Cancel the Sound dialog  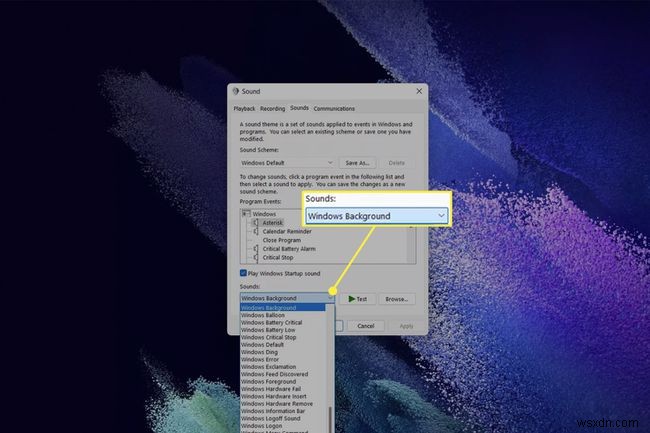pyautogui.click(x=366, y=326)
